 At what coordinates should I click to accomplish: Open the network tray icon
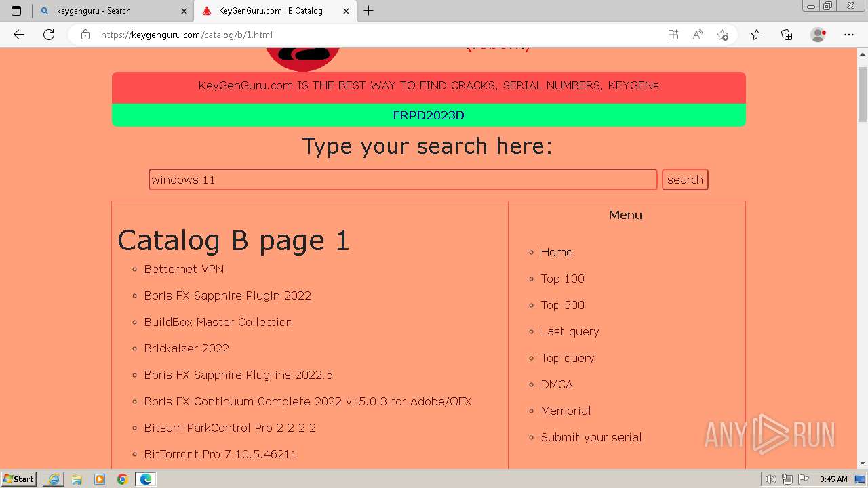[x=787, y=479]
